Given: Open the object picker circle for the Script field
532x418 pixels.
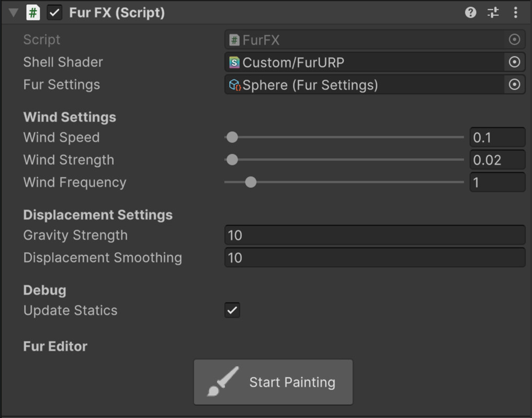Looking at the screenshot, I should (x=514, y=39).
